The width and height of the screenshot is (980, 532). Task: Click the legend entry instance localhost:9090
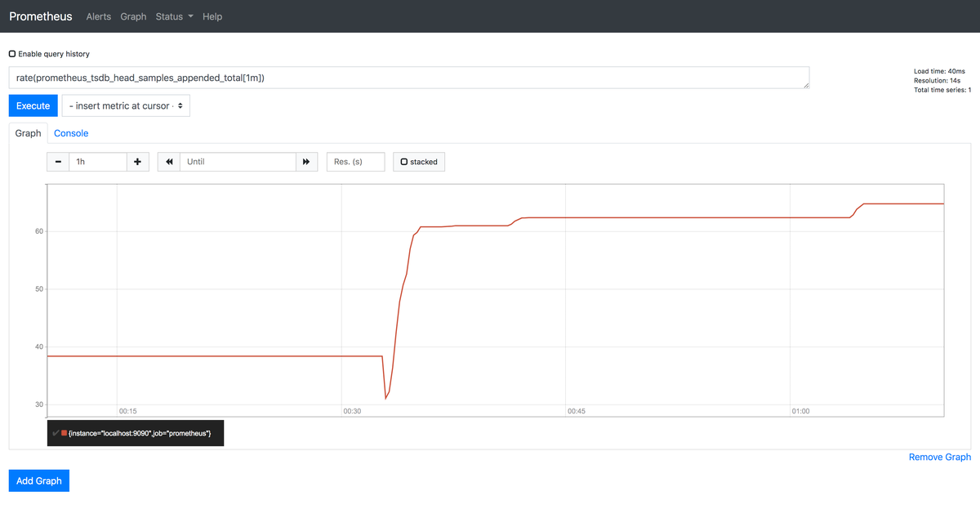[x=140, y=433]
